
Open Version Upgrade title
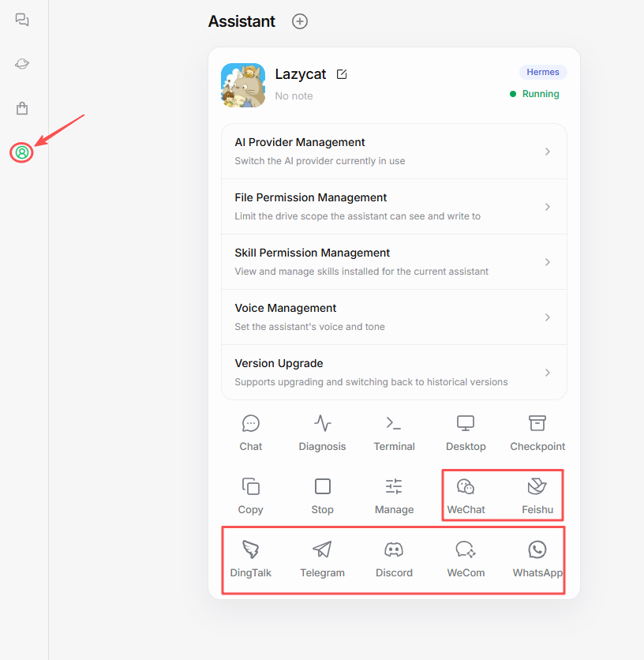(x=279, y=363)
